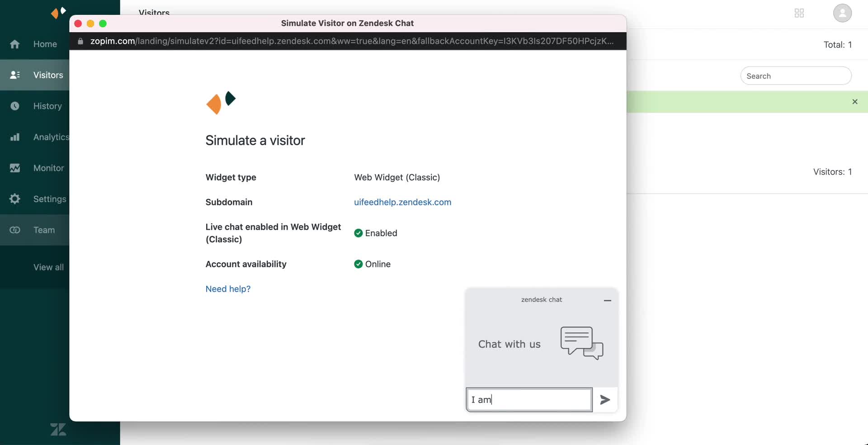Screen dimensions: 868x445
Task: Click the Settings gear icon
Action: (x=15, y=199)
